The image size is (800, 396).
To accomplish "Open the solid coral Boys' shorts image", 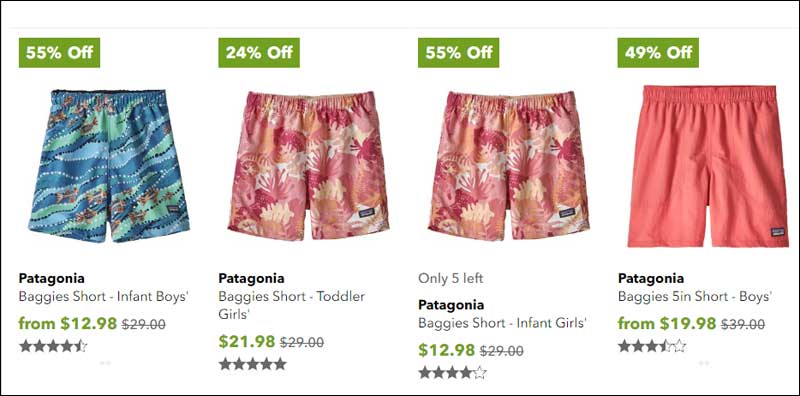I will 708,166.
